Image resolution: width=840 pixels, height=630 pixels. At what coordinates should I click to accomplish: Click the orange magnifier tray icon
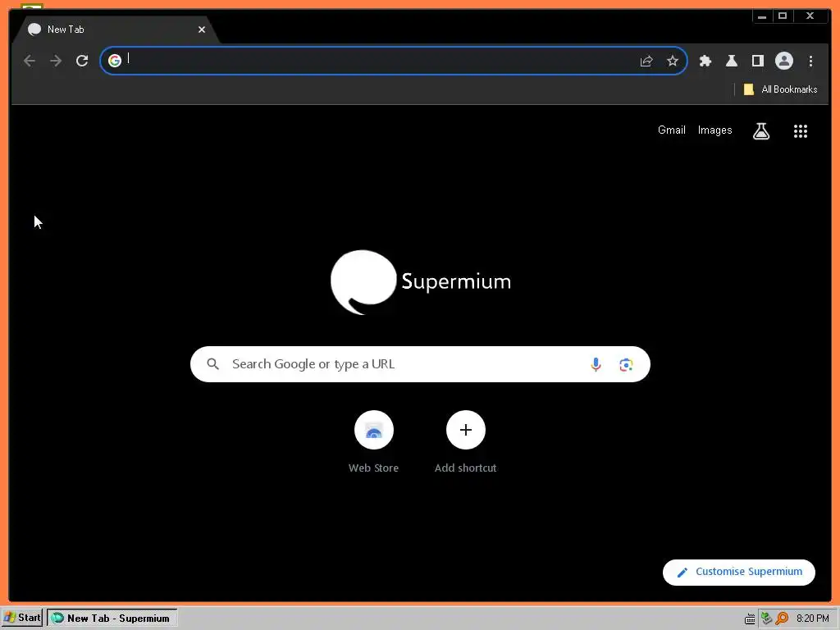click(782, 619)
